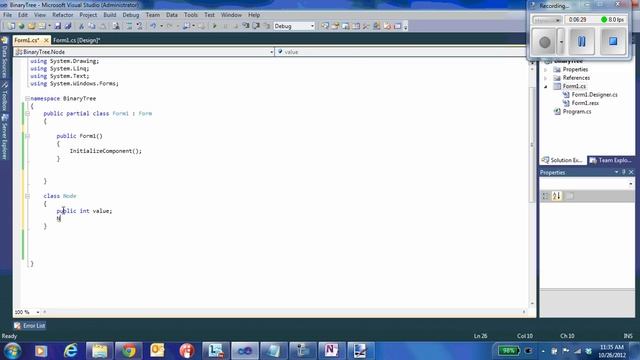Open the Project menu
Image resolution: width=640 pixels, height=360 pixels.
click(88, 15)
